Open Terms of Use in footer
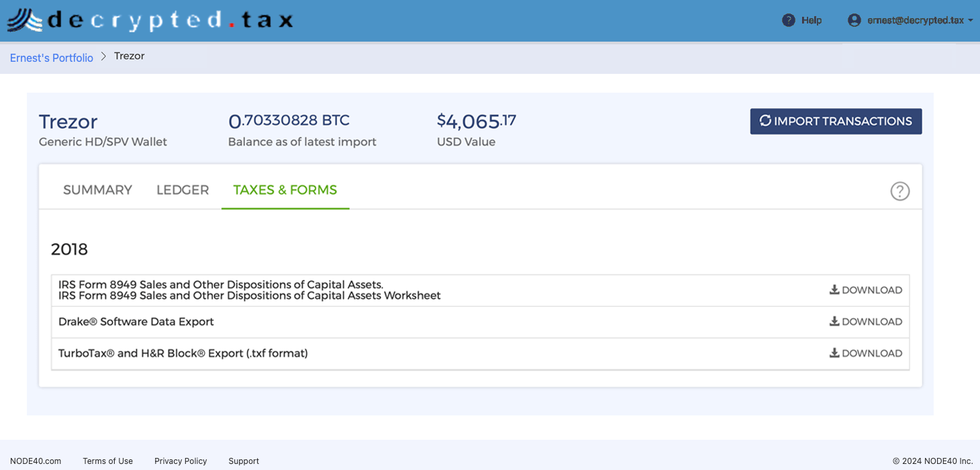 click(107, 461)
